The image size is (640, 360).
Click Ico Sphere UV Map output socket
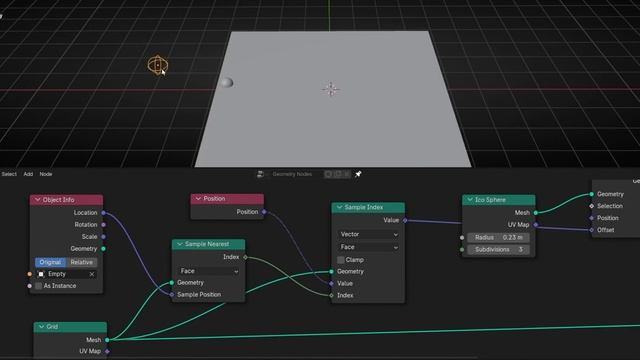click(536, 224)
